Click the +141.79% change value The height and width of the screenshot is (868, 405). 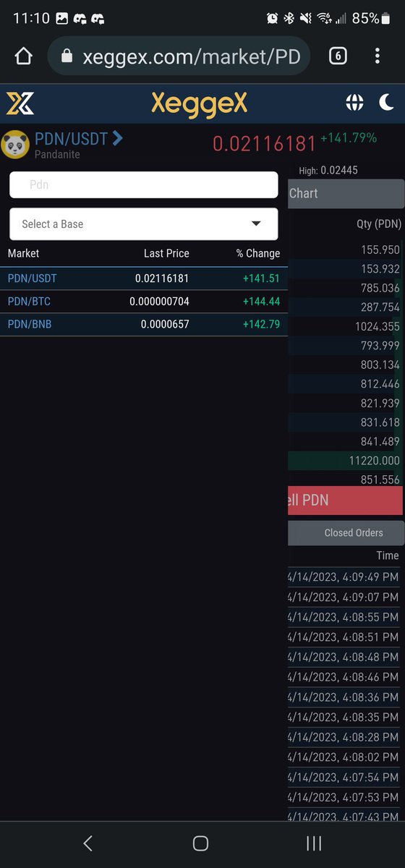tap(349, 137)
